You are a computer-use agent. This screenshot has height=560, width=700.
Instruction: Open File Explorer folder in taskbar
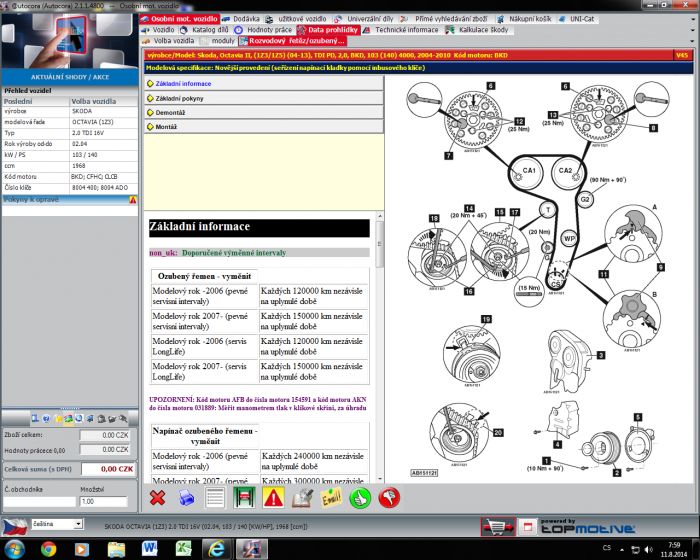[x=116, y=548]
